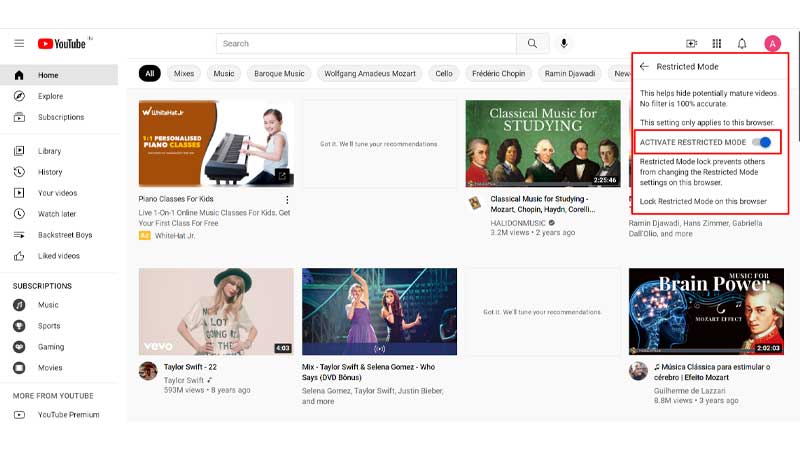800x450 pixels.
Task: Click inside the Search input field
Action: 366,44
